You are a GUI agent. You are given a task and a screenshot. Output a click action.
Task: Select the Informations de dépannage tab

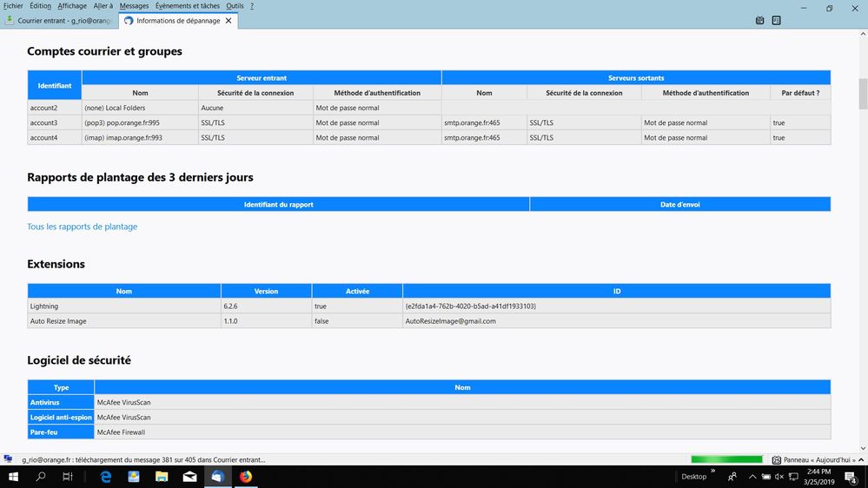coord(178,21)
